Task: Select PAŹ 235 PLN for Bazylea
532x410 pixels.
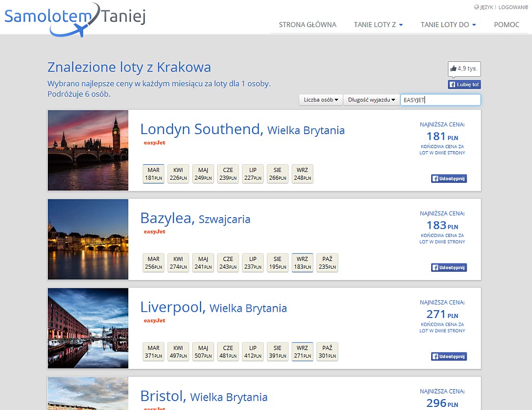Action: point(327,263)
